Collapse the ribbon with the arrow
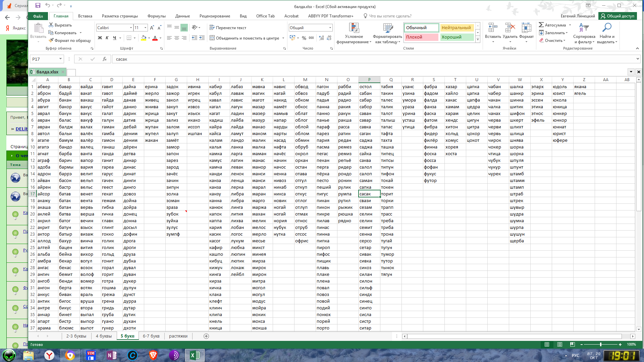This screenshot has height=362, width=644. [637, 48]
